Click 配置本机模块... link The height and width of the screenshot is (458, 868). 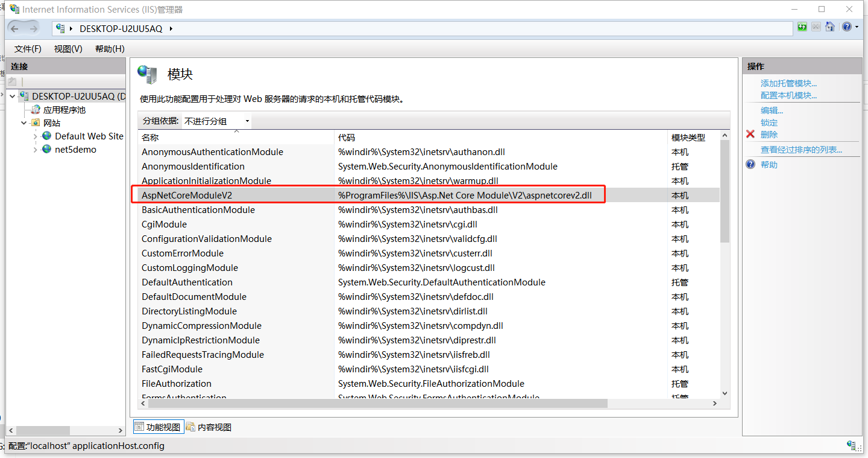coord(788,95)
